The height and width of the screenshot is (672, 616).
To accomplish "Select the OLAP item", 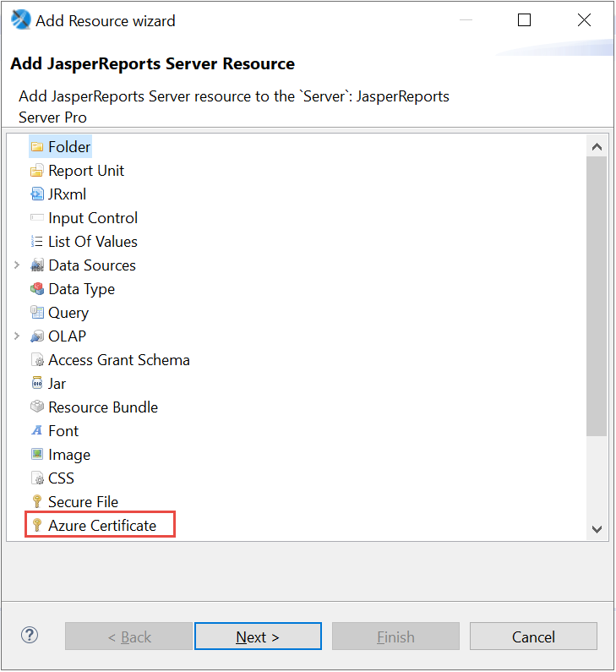I will (67, 336).
